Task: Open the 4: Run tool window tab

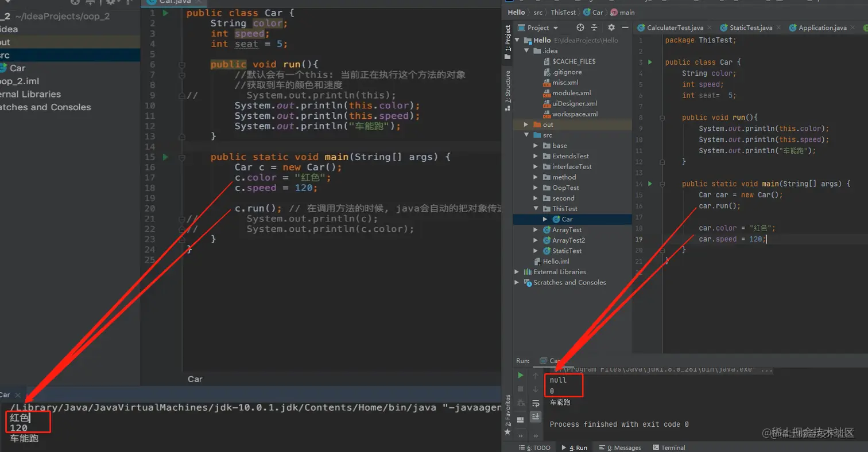Action: (575, 447)
